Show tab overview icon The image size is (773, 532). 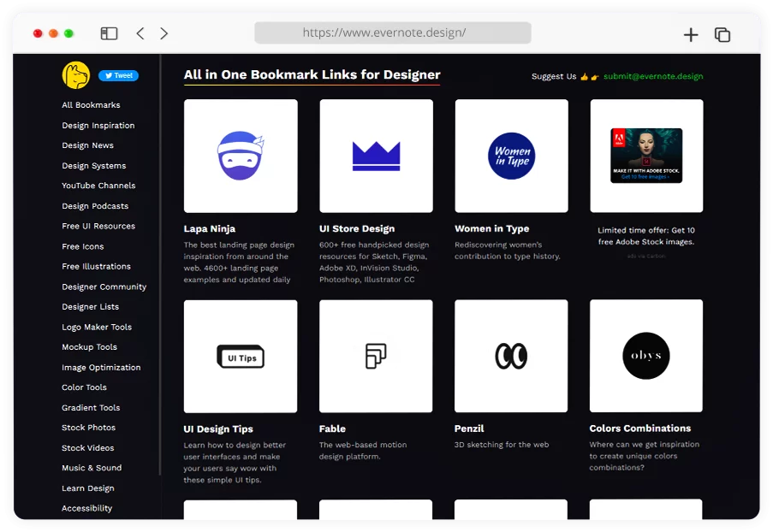[x=722, y=34]
